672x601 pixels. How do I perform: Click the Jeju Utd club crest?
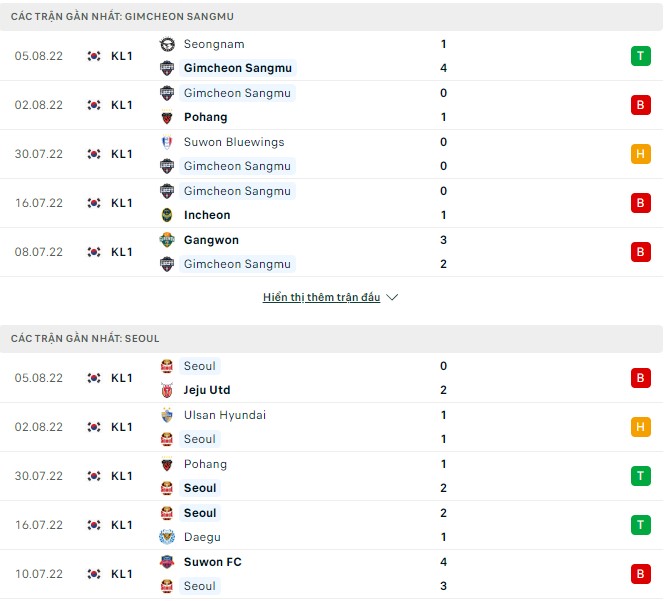167,390
